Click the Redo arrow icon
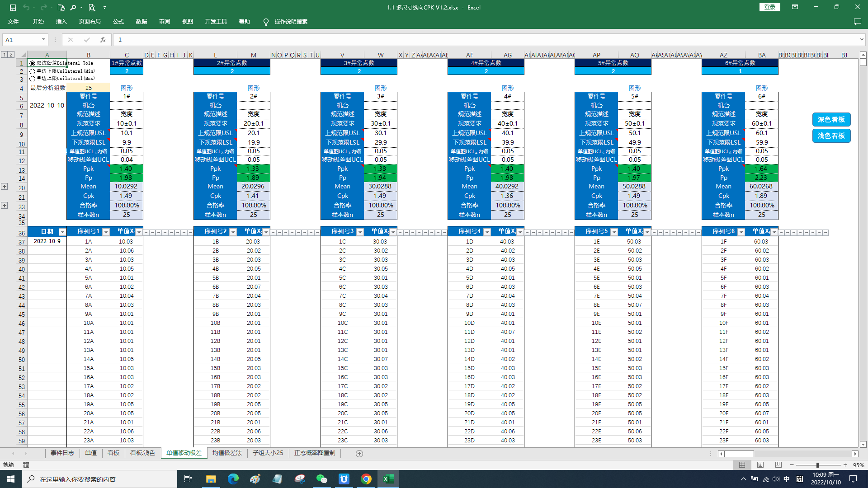The width and height of the screenshot is (868, 488). pyautogui.click(x=43, y=7)
